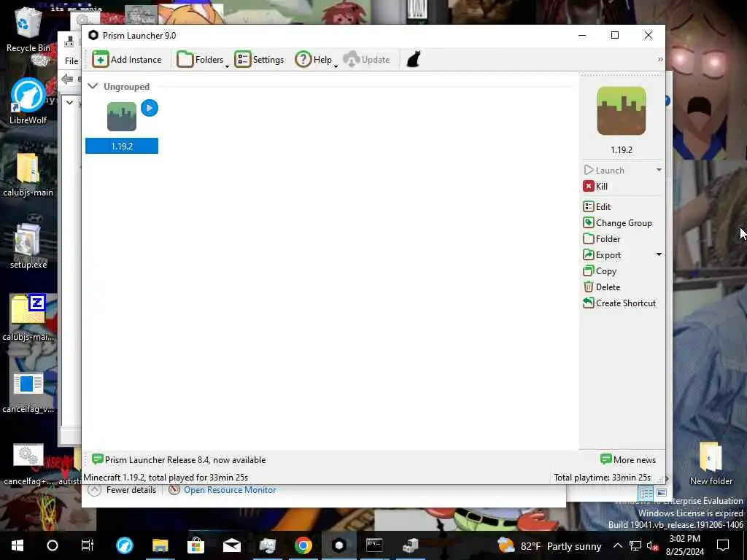The image size is (747, 560).
Task: Select cancelfag_v... desktop file
Action: tap(28, 392)
